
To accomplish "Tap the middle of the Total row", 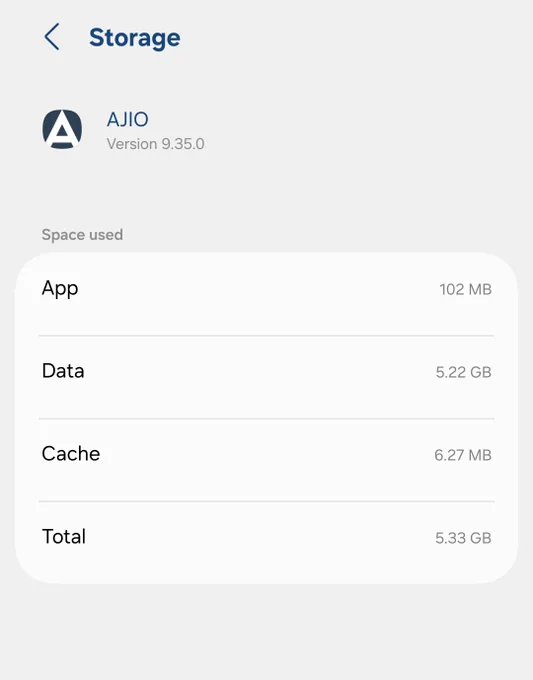I will click(x=266, y=543).
